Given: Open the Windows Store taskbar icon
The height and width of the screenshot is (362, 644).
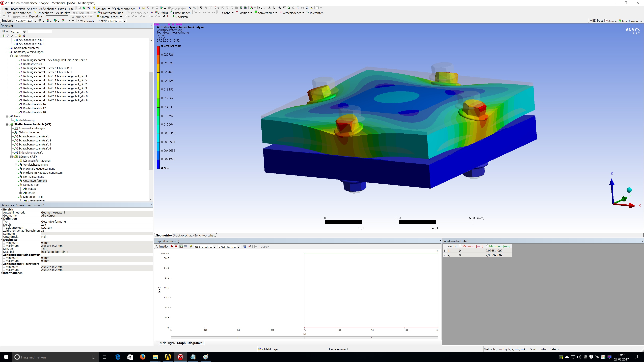Looking at the screenshot, I should click(130, 357).
